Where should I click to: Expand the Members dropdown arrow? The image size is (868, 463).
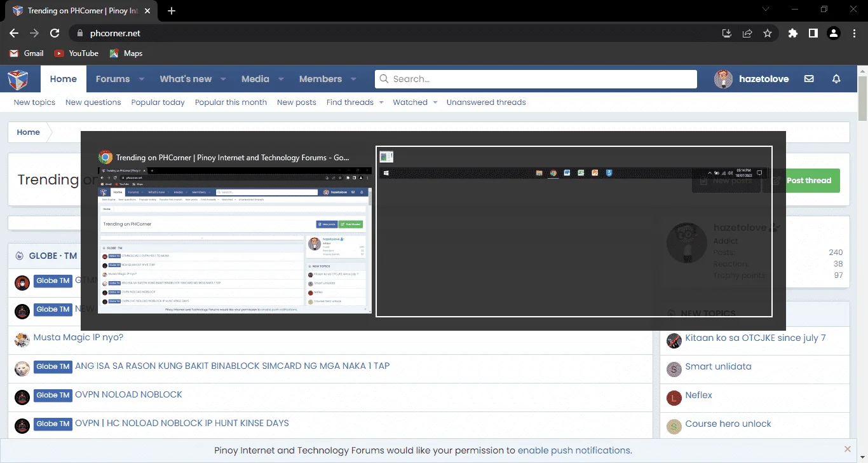pos(353,79)
